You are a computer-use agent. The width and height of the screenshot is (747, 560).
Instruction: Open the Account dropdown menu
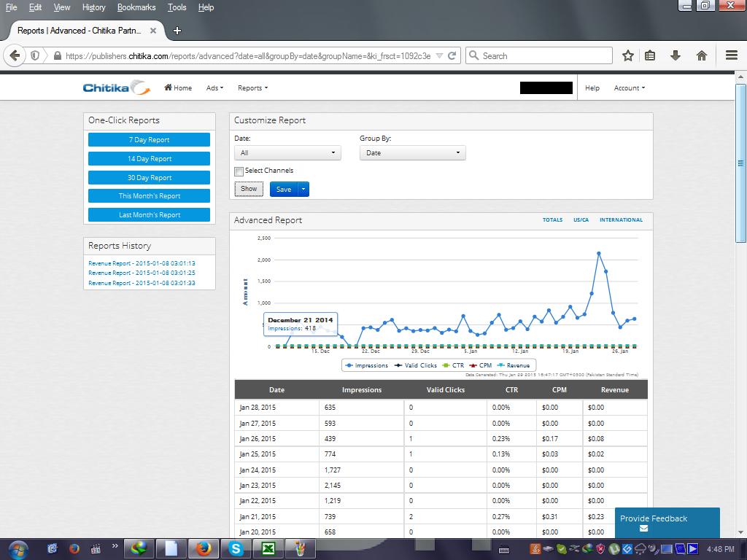pos(630,88)
